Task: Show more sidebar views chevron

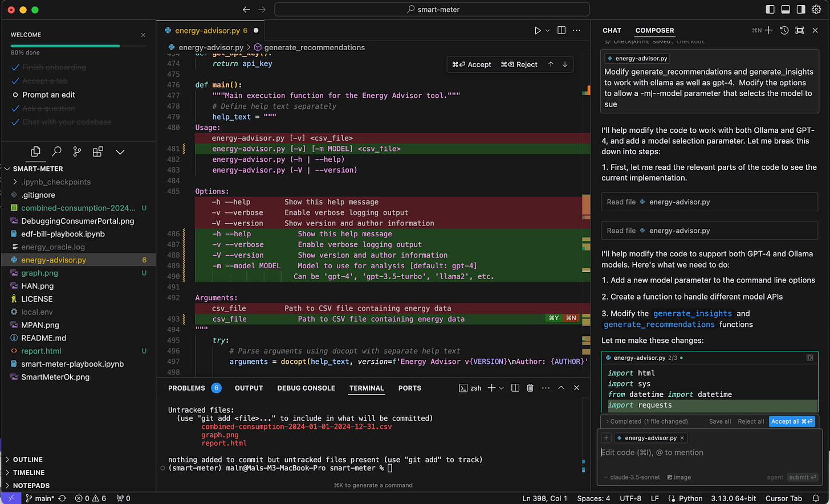Action: point(120,152)
